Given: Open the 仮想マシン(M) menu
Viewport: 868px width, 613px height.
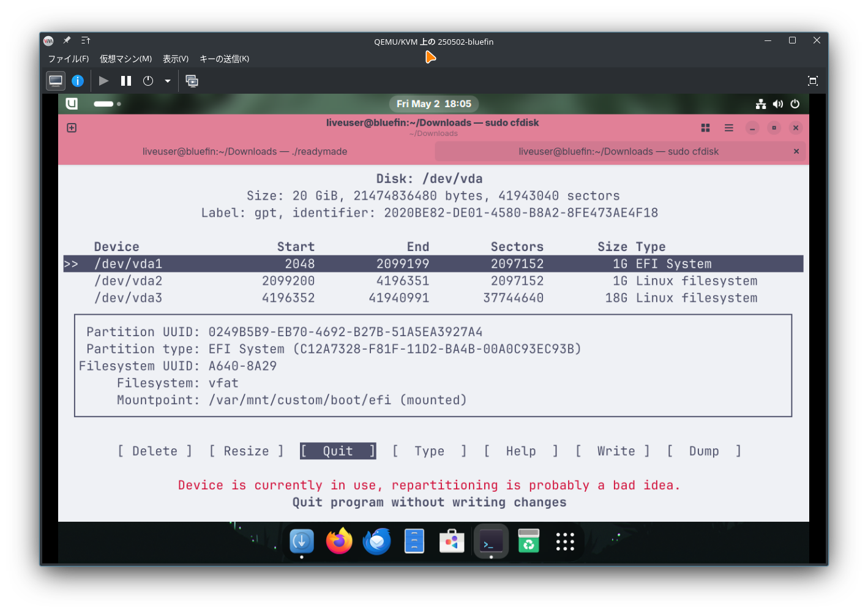Looking at the screenshot, I should point(125,59).
